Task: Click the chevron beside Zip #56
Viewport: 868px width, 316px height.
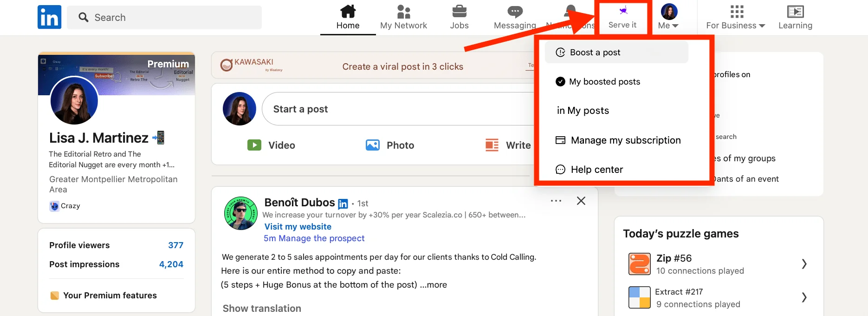Action: (804, 264)
